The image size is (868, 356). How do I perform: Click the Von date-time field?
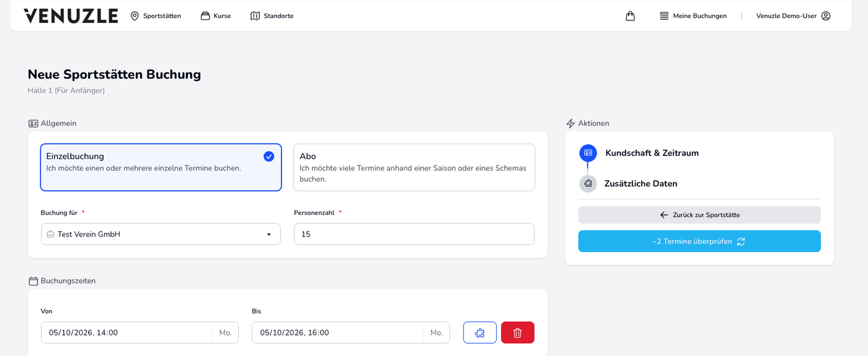pos(139,332)
